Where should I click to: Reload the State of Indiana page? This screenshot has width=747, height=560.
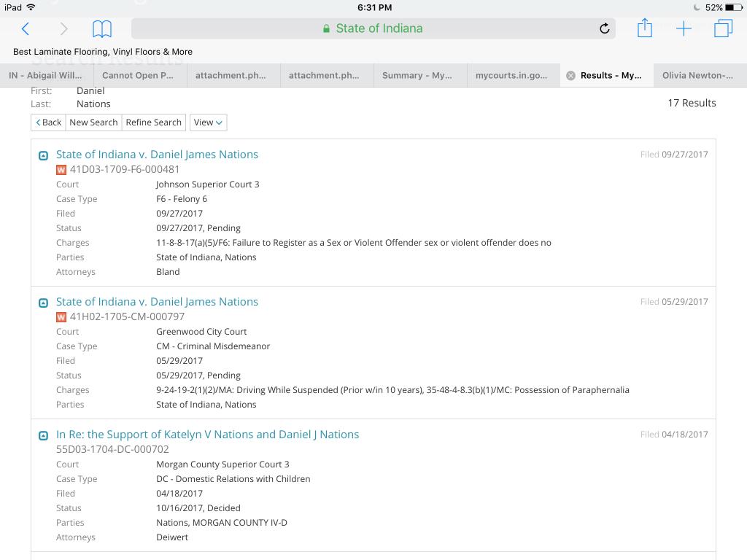pyautogui.click(x=604, y=28)
